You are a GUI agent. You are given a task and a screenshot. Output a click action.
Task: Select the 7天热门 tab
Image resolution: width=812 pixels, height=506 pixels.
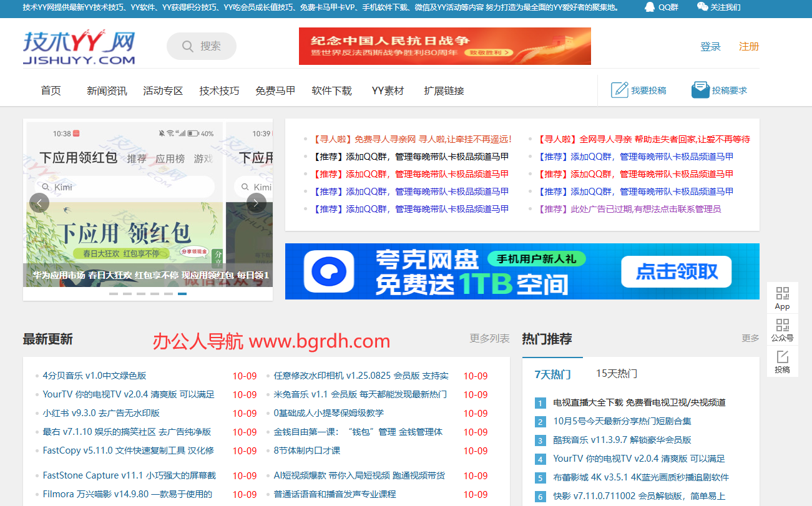coord(552,374)
